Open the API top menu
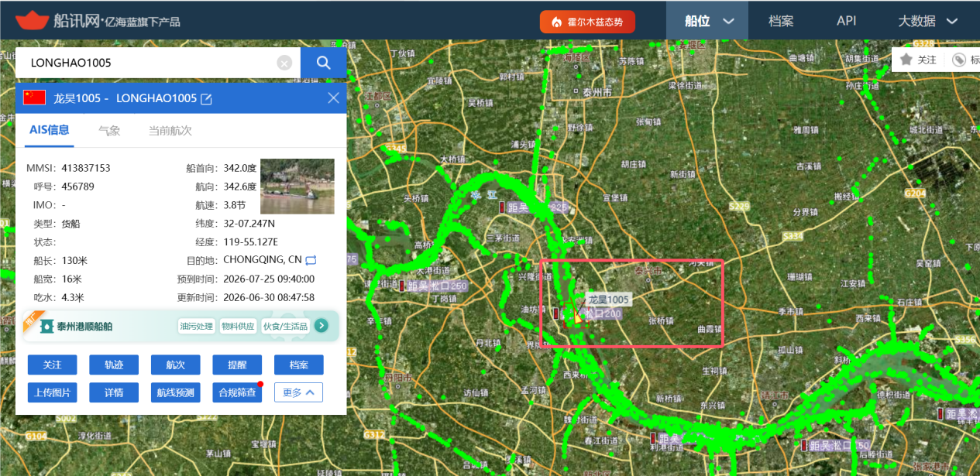 [x=847, y=21]
